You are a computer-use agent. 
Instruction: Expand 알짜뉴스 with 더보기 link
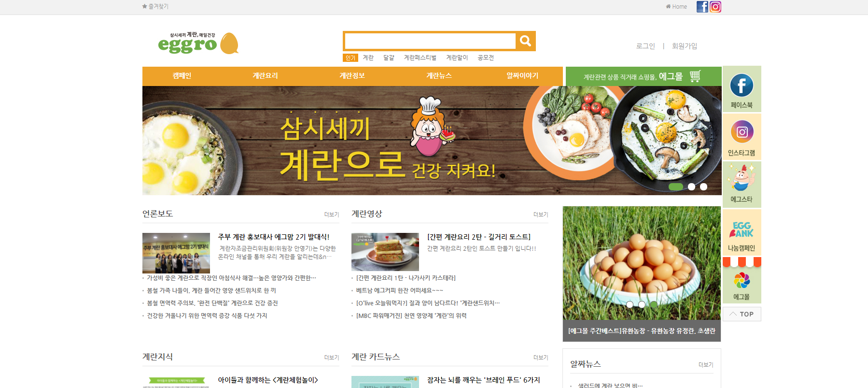pyautogui.click(x=706, y=365)
